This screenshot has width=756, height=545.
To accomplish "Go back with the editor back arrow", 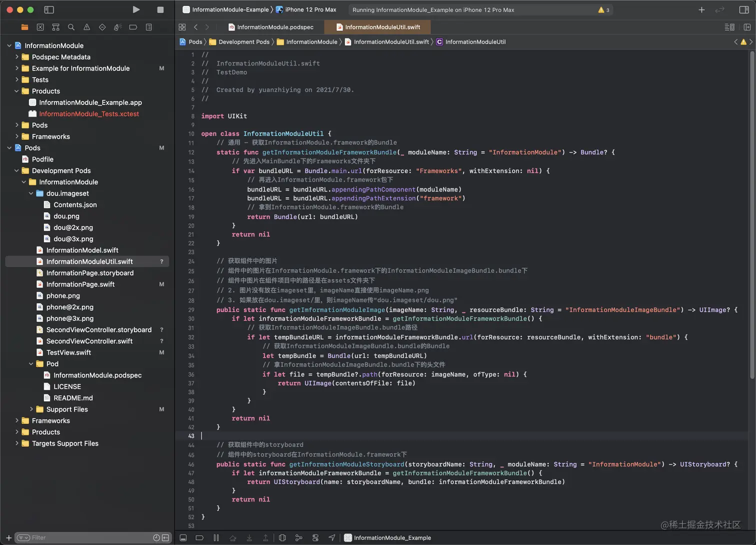I will coord(195,27).
